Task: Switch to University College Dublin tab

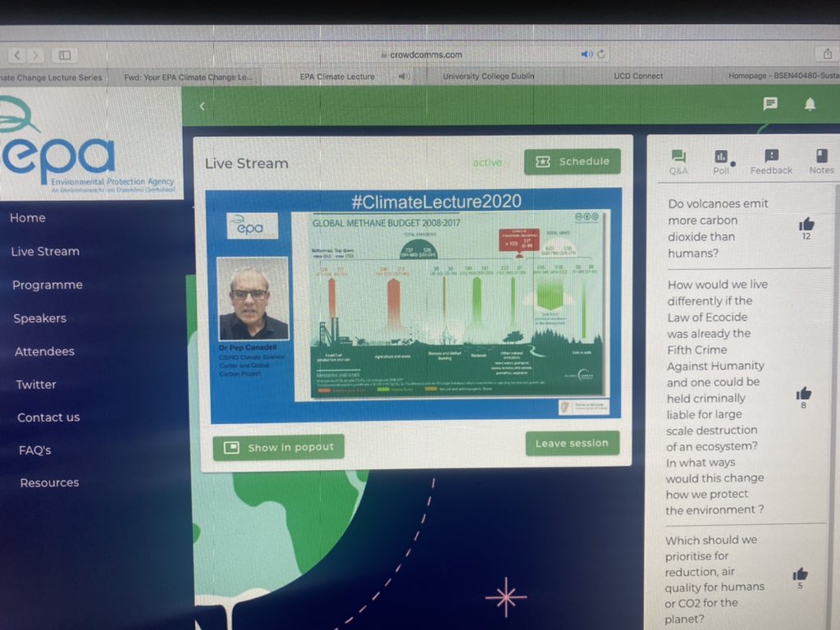Action: click(489, 76)
